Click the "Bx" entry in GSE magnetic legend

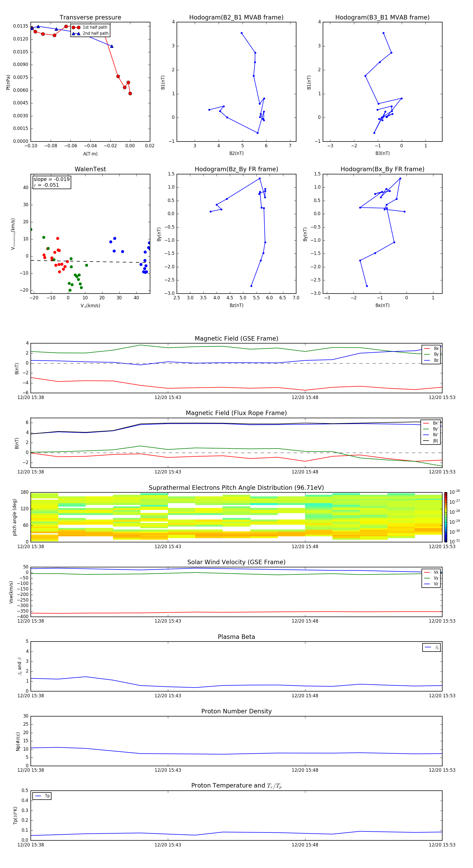[x=431, y=349]
